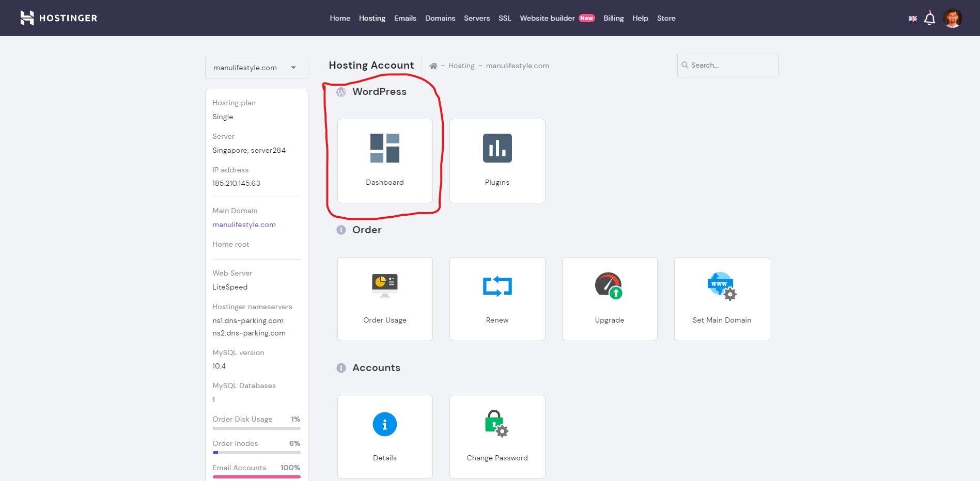Click the Search input field
This screenshot has width=980, height=481.
pyautogui.click(x=727, y=65)
